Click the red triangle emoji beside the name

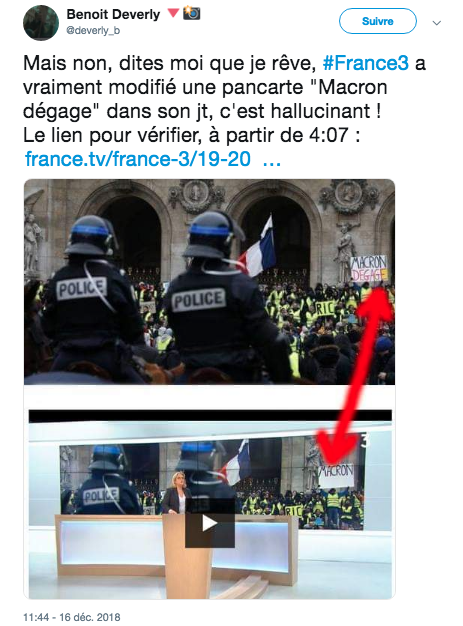tap(173, 13)
